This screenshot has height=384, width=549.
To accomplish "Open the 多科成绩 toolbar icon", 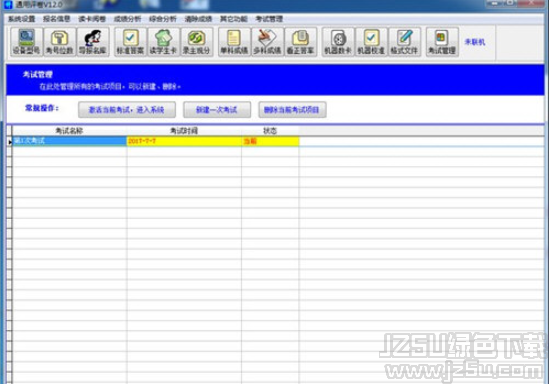I will [267, 42].
